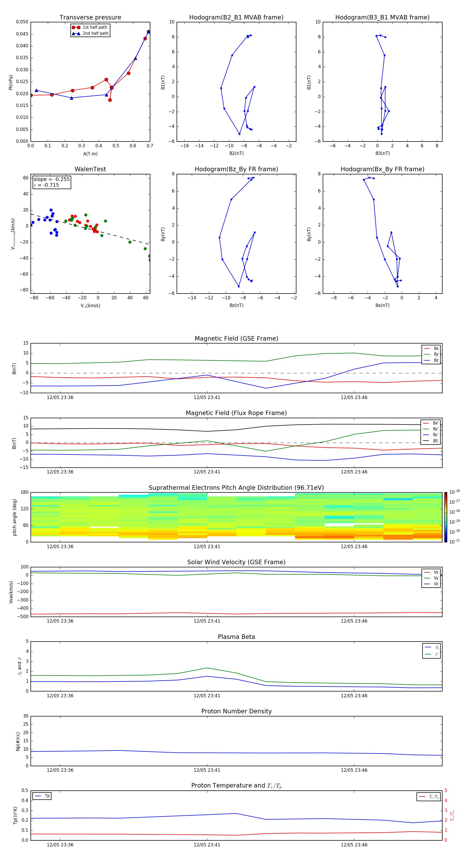Click 'Solar Wind Velocity (GSE Frame)' title

pos(236,562)
